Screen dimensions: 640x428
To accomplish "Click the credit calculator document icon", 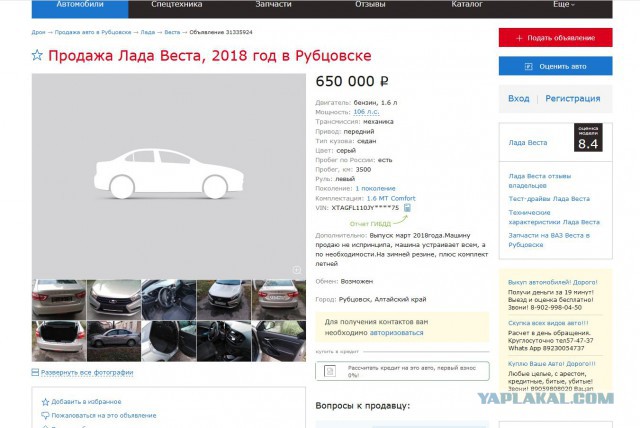I will click(330, 371).
